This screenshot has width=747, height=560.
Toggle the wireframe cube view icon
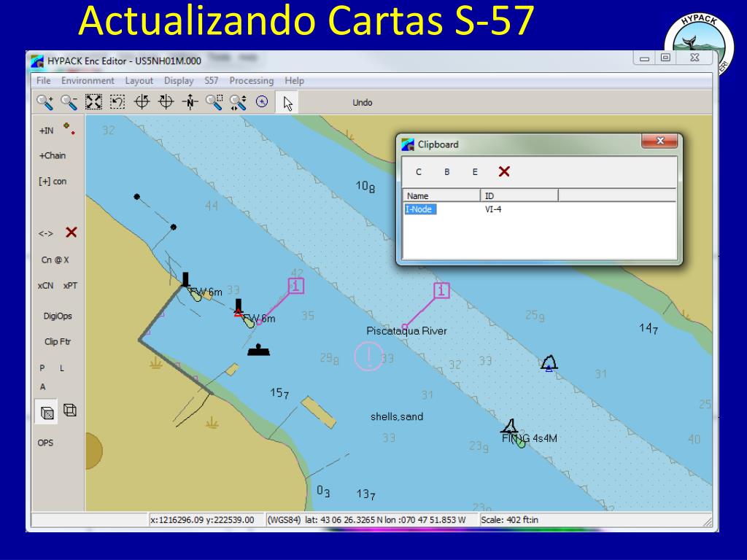click(69, 410)
